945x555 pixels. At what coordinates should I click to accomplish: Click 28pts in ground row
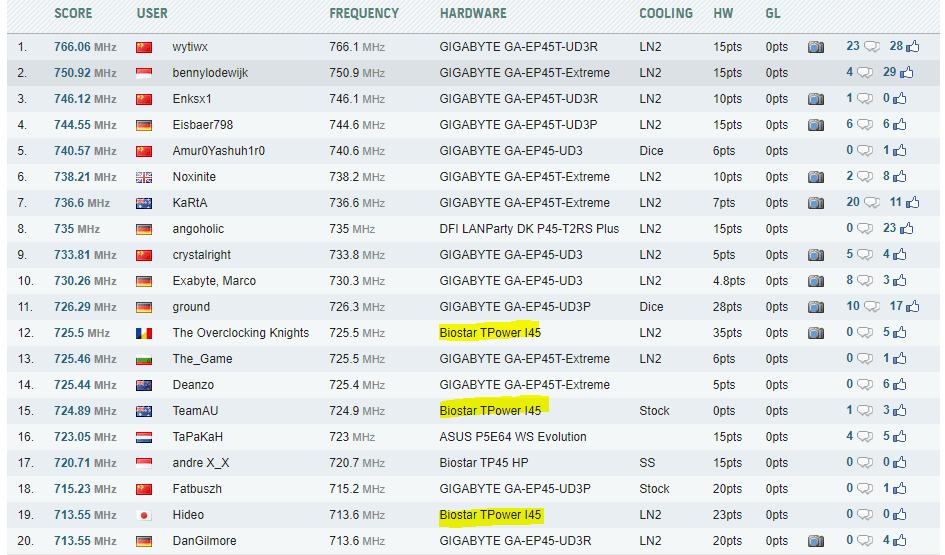pyautogui.click(x=727, y=307)
